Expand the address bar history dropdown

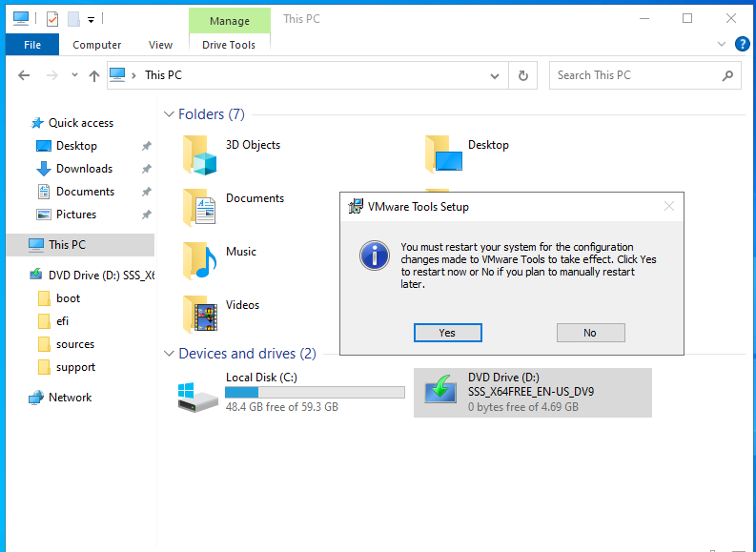point(494,75)
